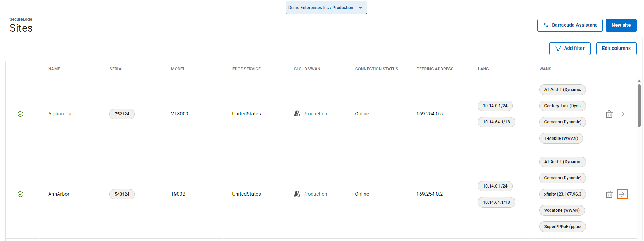
Task: Click the green status check for AnnArbor
Action: 20,194
